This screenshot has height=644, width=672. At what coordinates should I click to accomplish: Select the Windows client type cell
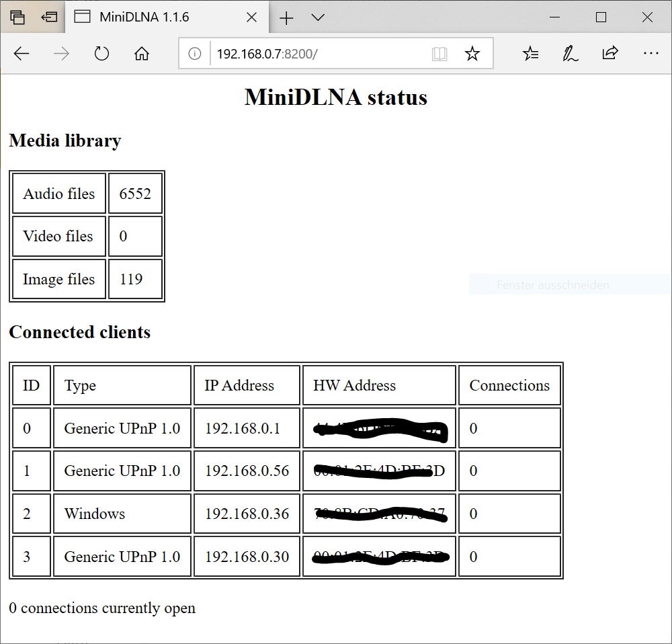coord(95,514)
